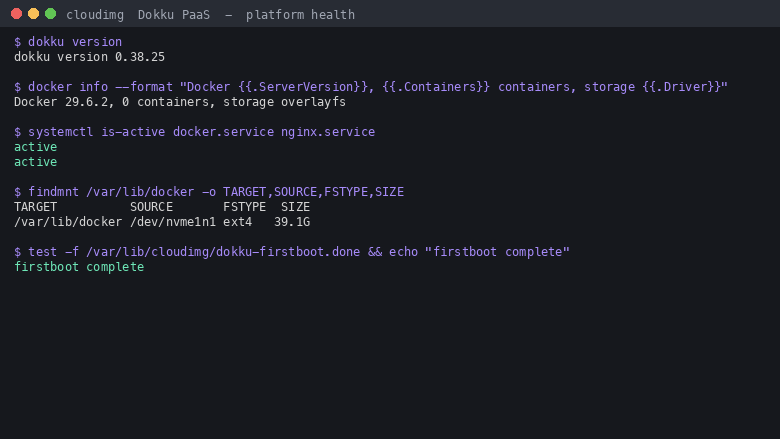The height and width of the screenshot is (439, 780).
Task: Click the 'SIZE' column header
Action: 295,207
